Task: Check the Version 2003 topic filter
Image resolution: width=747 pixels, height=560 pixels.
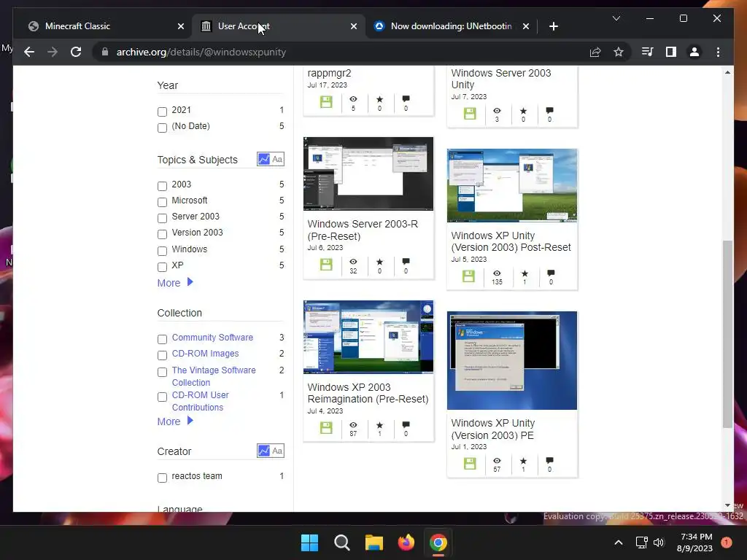Action: click(x=163, y=234)
